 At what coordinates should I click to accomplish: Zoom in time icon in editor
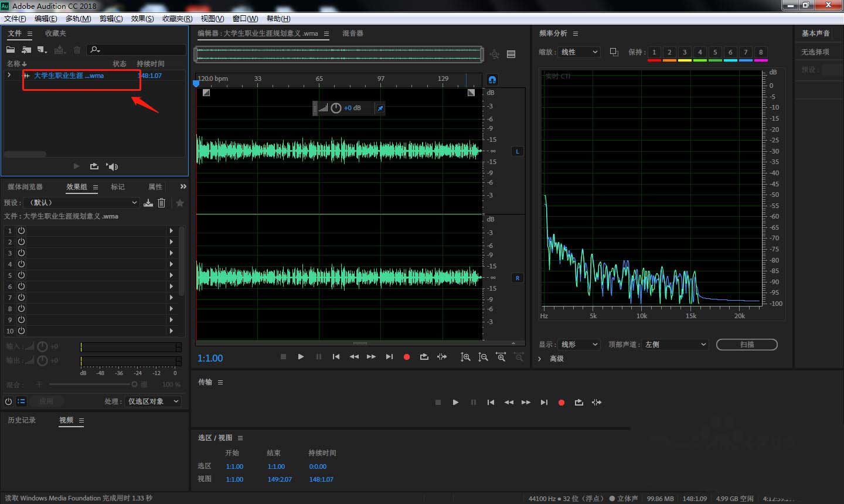(x=501, y=357)
